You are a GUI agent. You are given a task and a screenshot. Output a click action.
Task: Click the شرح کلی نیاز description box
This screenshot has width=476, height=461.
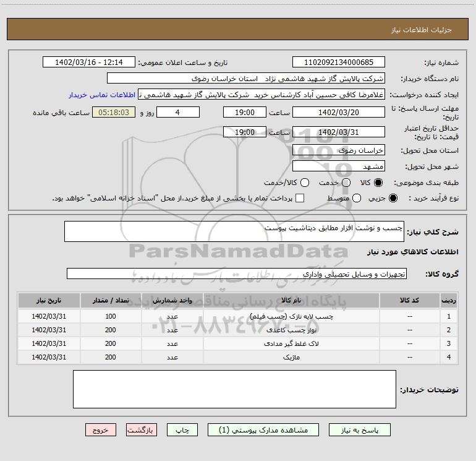coord(234,231)
